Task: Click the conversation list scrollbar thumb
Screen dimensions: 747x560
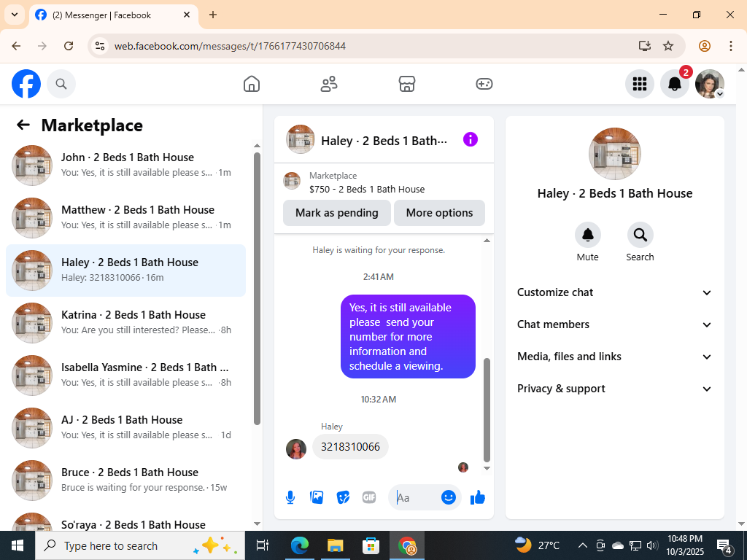Action: tap(258, 289)
